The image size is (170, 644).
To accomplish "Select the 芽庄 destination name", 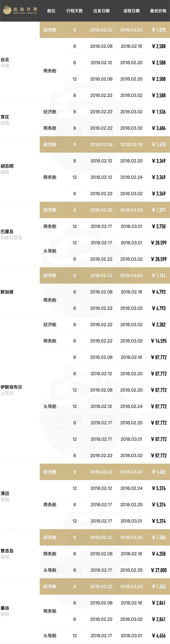I will [x=5, y=117].
